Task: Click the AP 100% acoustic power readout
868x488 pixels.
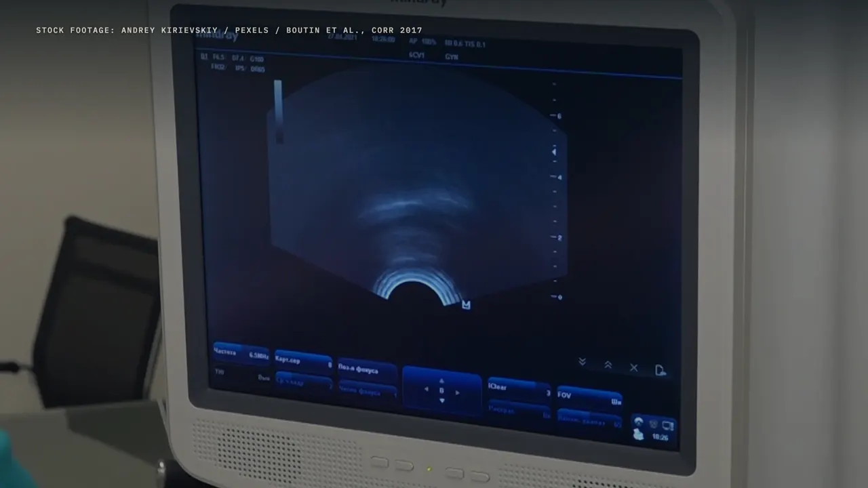Action: (x=422, y=41)
